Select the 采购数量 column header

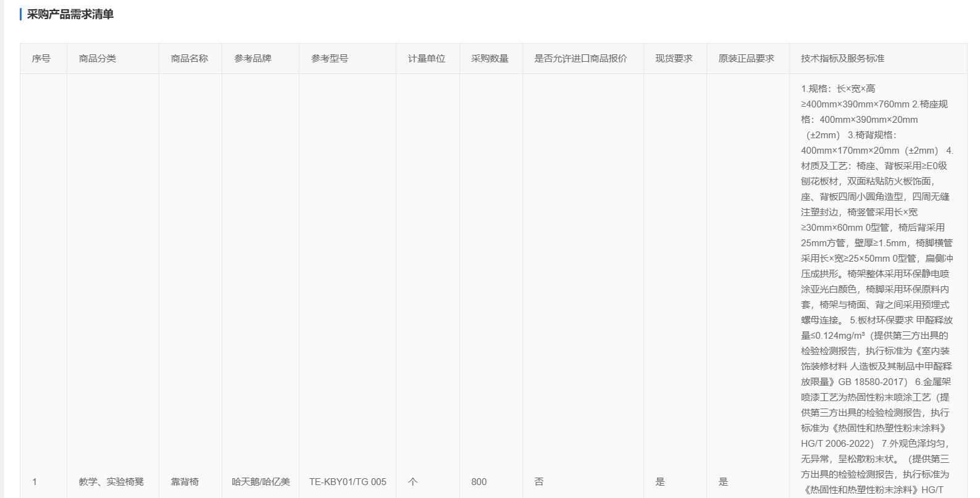click(x=490, y=59)
